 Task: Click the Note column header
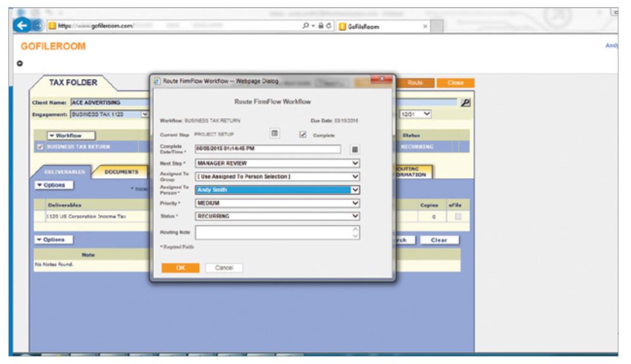(x=88, y=255)
